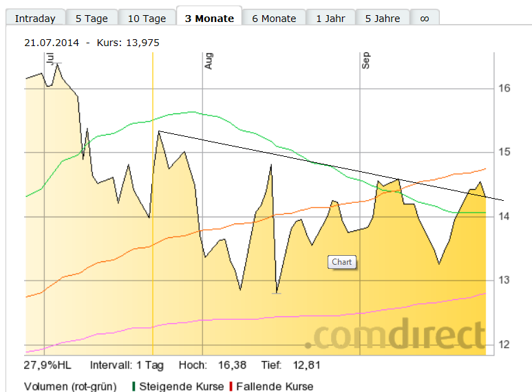Click the 14 price axis label
532x392 pixels.
tap(504, 216)
